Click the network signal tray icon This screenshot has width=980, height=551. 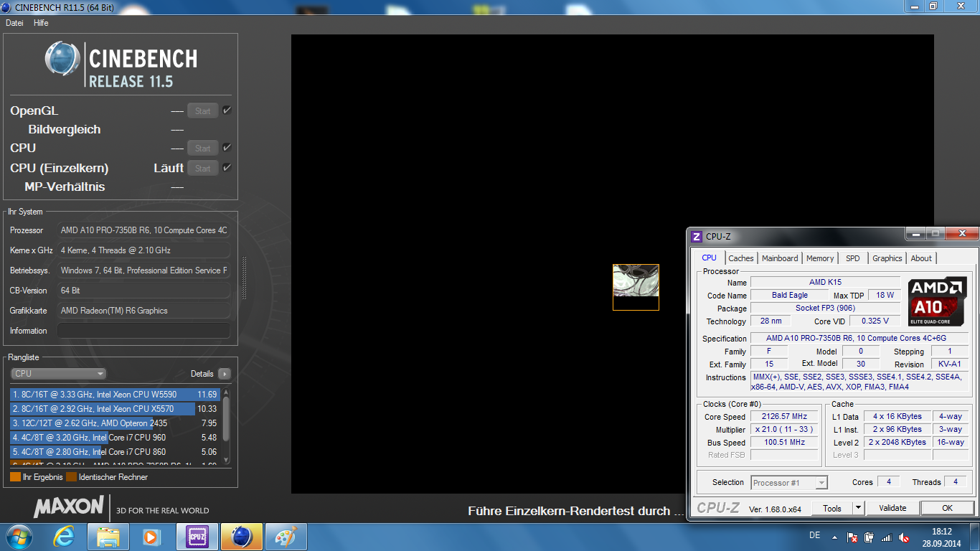[x=886, y=537]
